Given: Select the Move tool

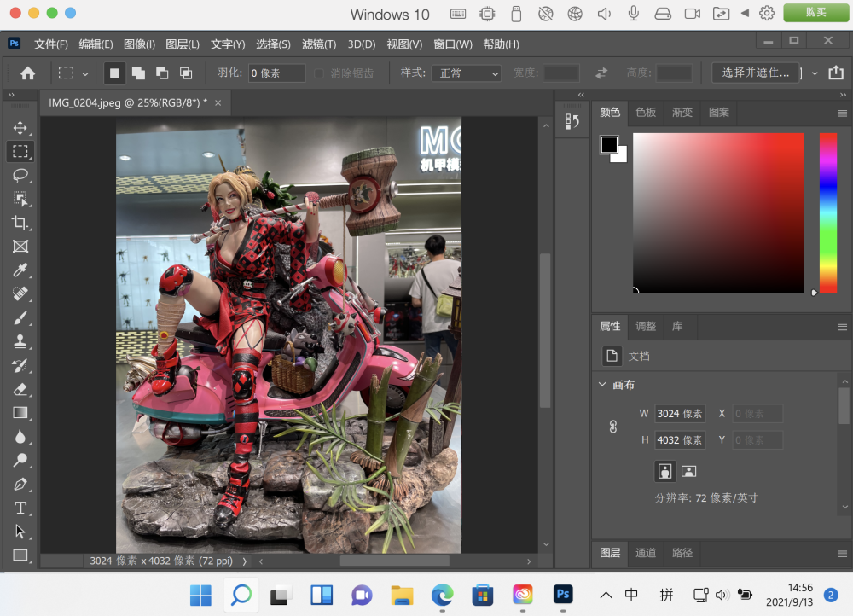Looking at the screenshot, I should [20, 128].
